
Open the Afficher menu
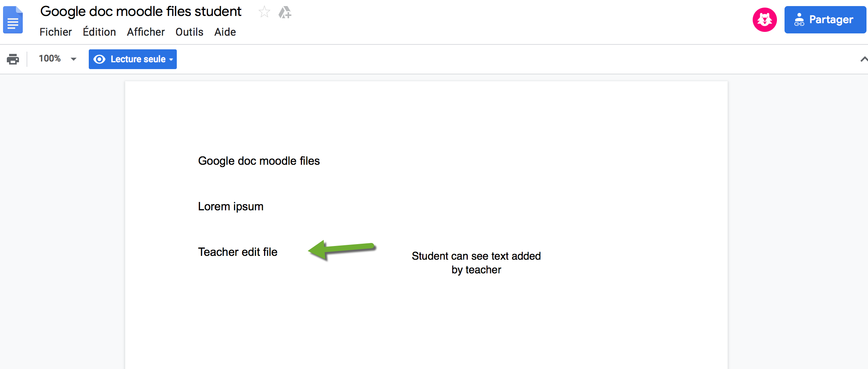click(146, 32)
